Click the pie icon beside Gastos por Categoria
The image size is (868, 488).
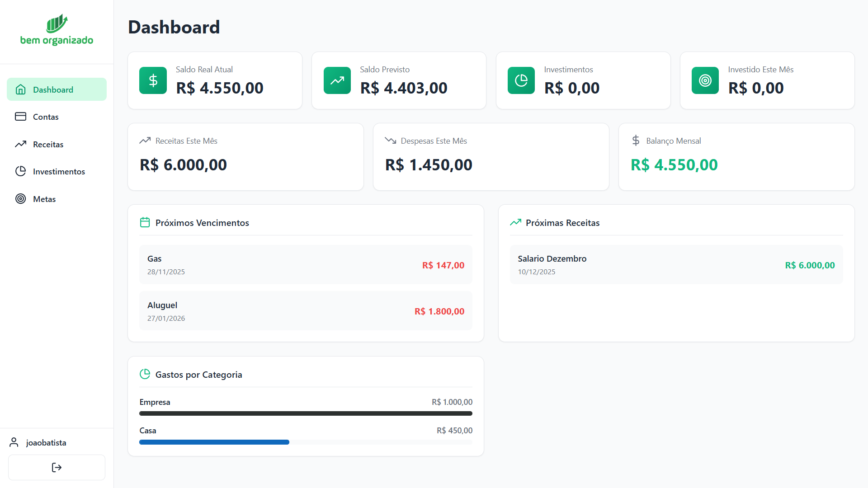pyautogui.click(x=145, y=374)
